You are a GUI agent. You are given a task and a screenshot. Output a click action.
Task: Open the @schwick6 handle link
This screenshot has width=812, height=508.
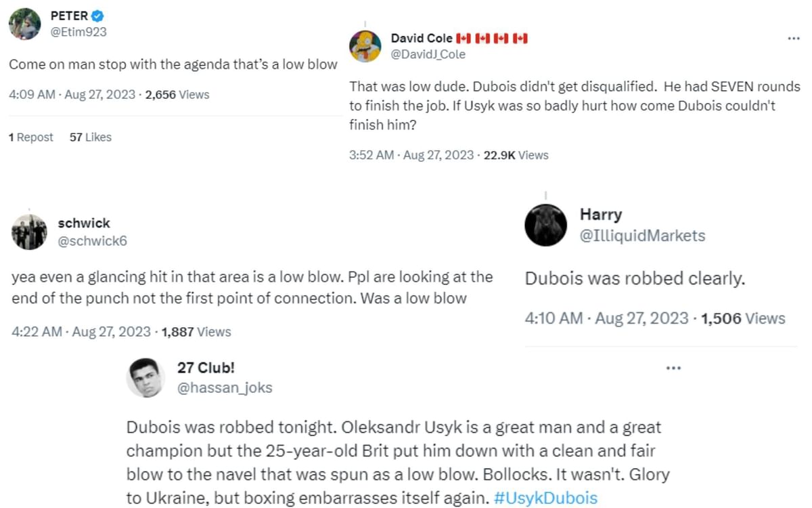pos(93,240)
